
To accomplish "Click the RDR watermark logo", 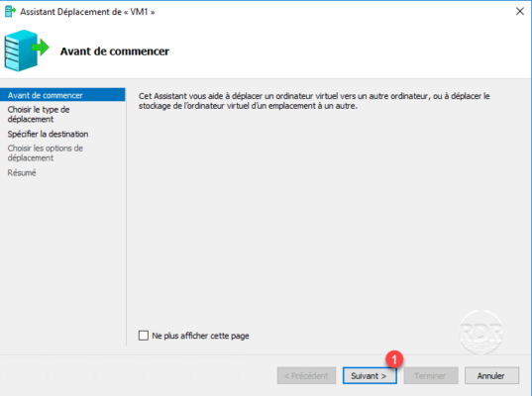I will [481, 332].
